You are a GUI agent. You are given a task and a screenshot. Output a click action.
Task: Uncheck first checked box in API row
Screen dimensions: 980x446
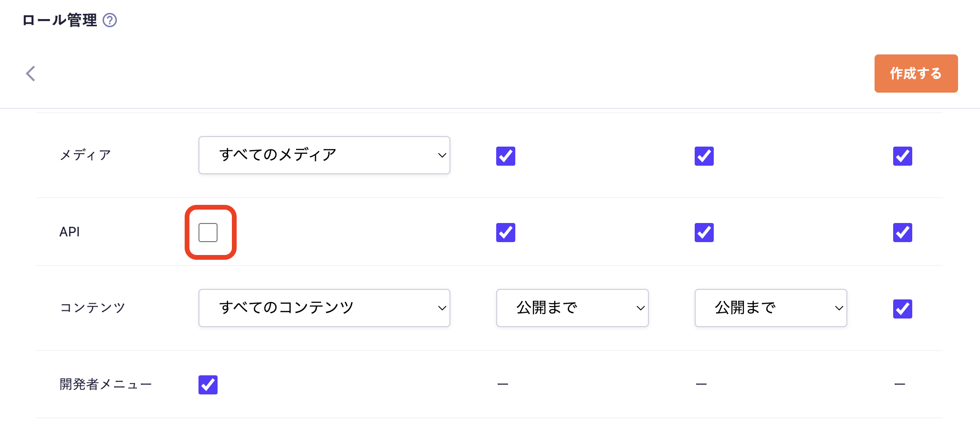(x=506, y=233)
